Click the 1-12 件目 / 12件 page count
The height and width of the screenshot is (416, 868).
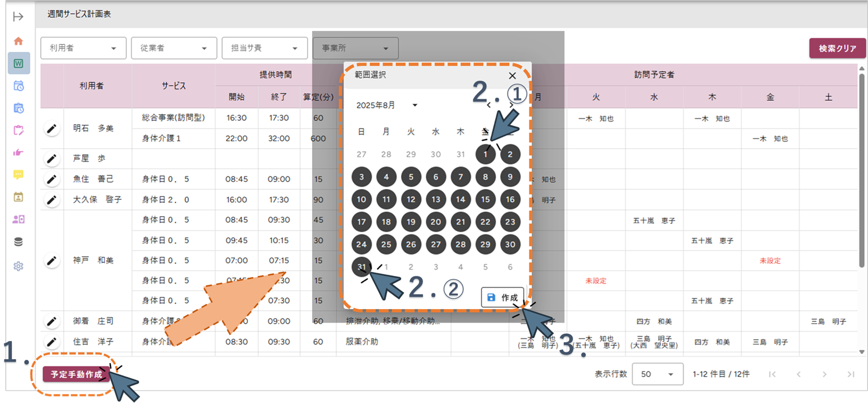point(721,374)
